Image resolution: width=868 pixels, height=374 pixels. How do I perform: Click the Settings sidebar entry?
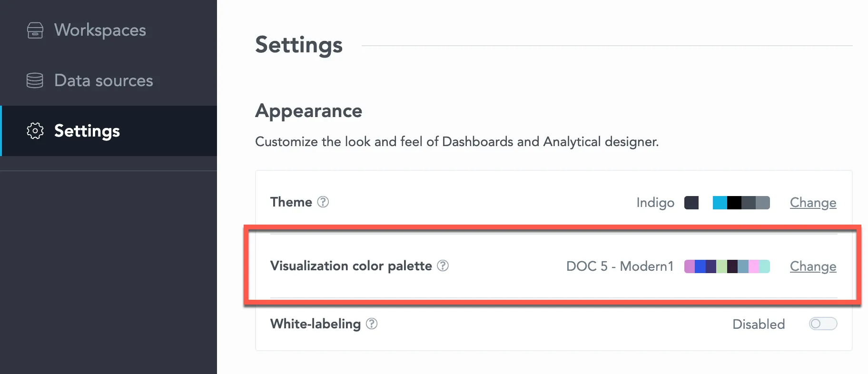click(87, 131)
